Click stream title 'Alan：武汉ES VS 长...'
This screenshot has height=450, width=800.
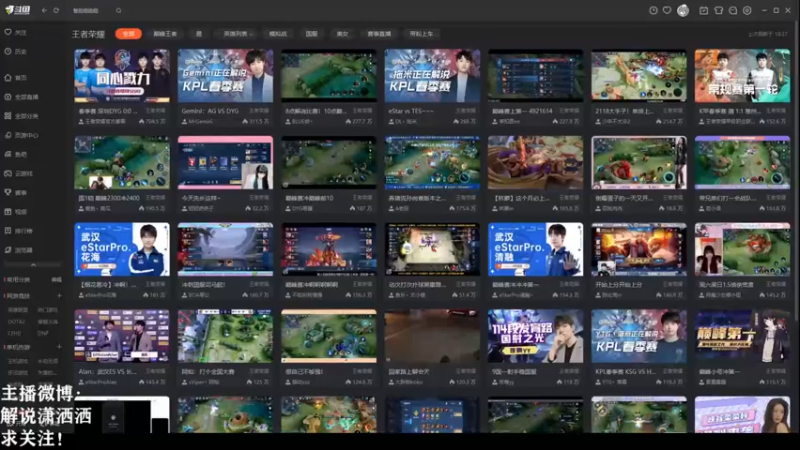[107, 371]
